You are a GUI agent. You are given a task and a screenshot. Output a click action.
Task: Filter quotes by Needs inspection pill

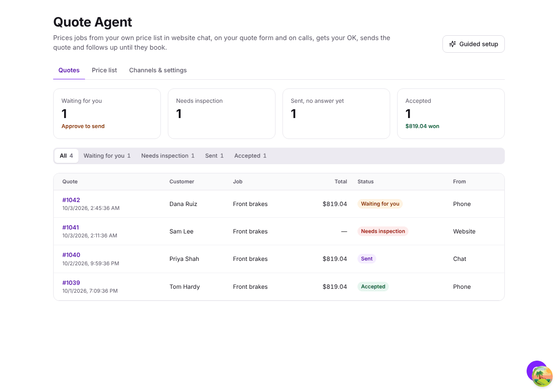point(168,156)
